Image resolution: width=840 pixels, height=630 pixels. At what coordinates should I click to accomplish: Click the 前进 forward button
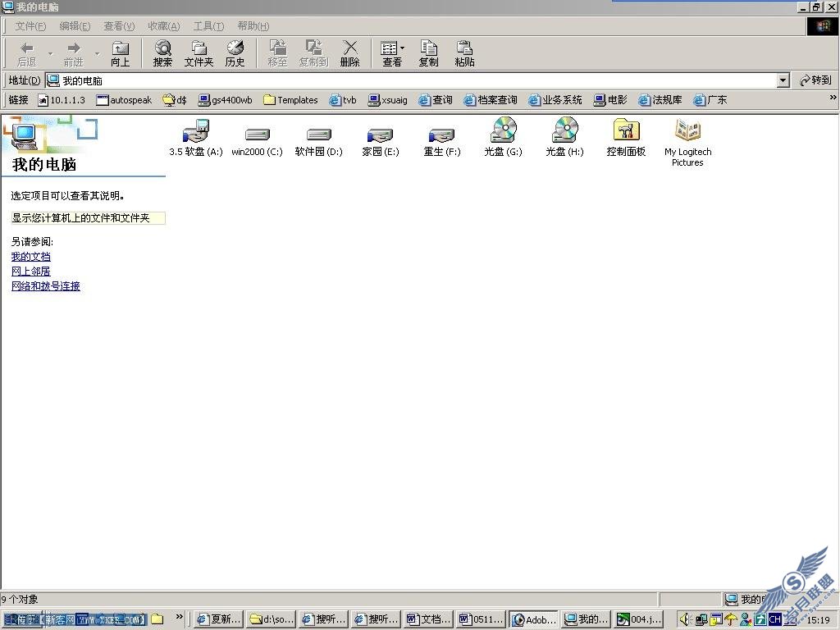[73, 53]
